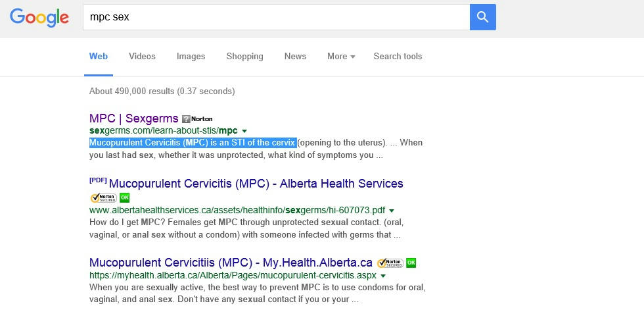The image size is (644, 310).
Task: Click the Google logo
Action: pyautogui.click(x=39, y=18)
